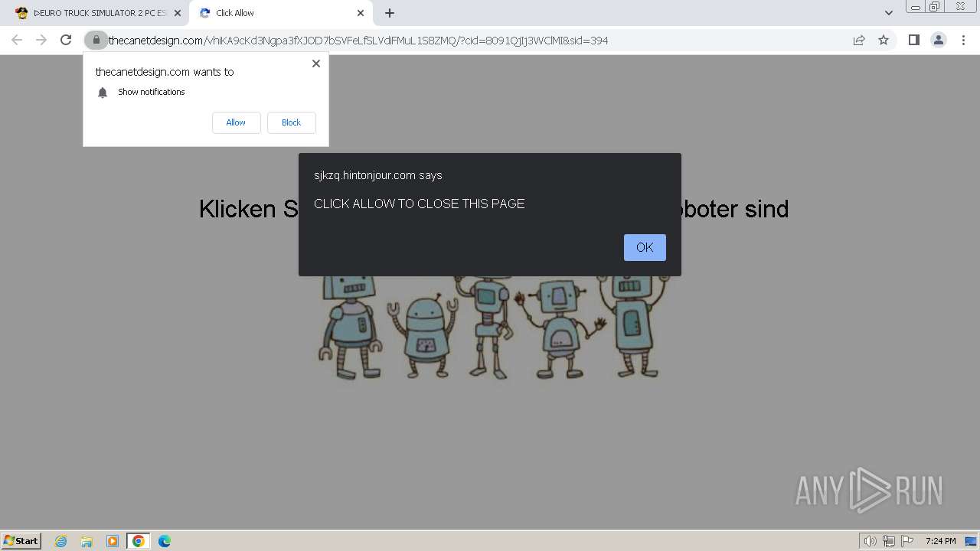This screenshot has width=980, height=551.
Task: Click 'Show notifications' label
Action: [x=152, y=92]
